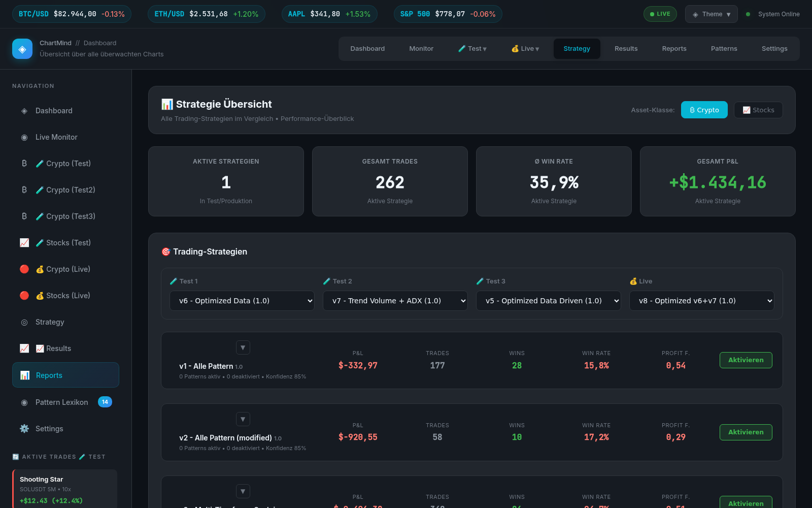Click the bitcoin icon next to Crypto (Test)
This screenshot has height=508, width=812.
(24, 164)
